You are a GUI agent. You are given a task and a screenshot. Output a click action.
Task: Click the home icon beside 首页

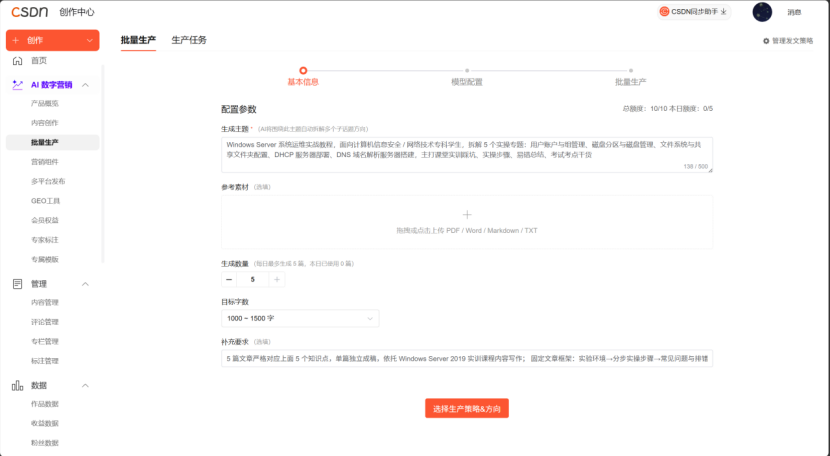click(x=17, y=60)
